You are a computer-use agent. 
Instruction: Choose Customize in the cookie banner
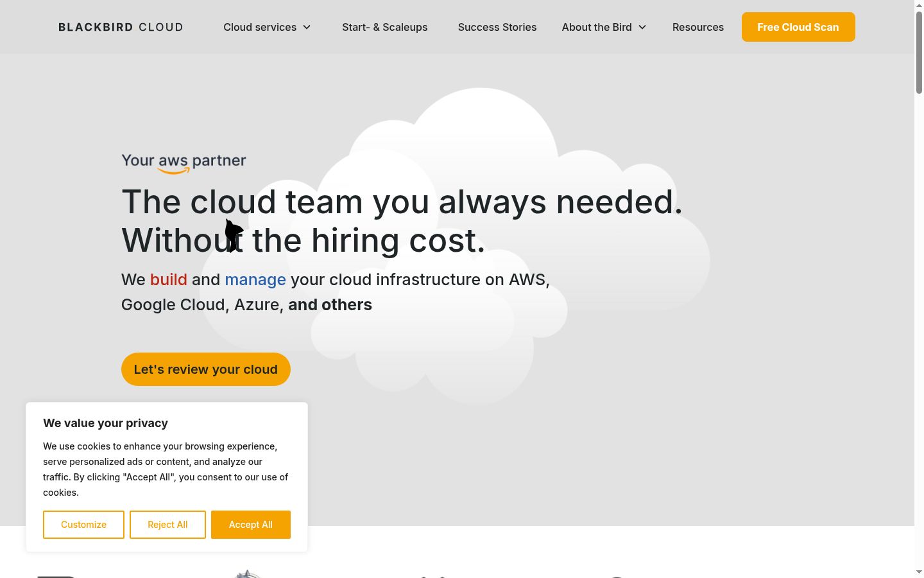tap(83, 525)
